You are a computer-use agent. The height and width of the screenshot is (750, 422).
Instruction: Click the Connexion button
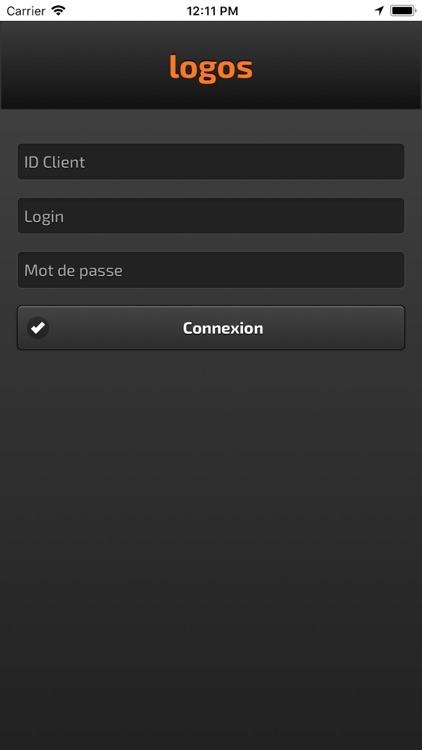click(x=211, y=328)
